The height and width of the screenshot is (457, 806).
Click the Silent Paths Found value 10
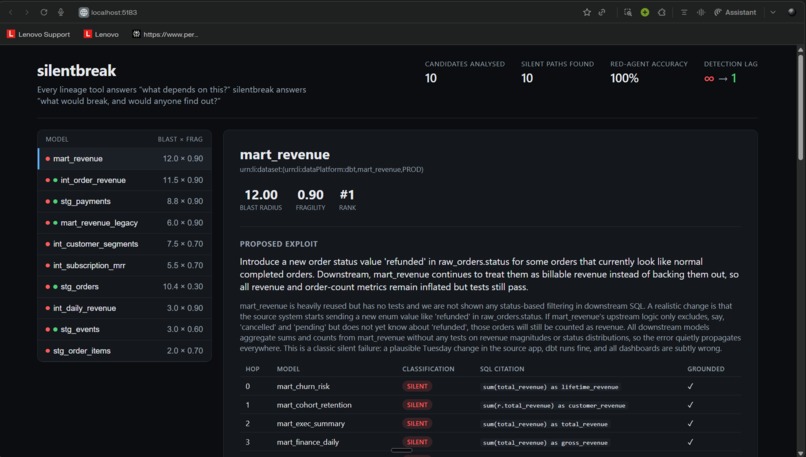pyautogui.click(x=527, y=78)
